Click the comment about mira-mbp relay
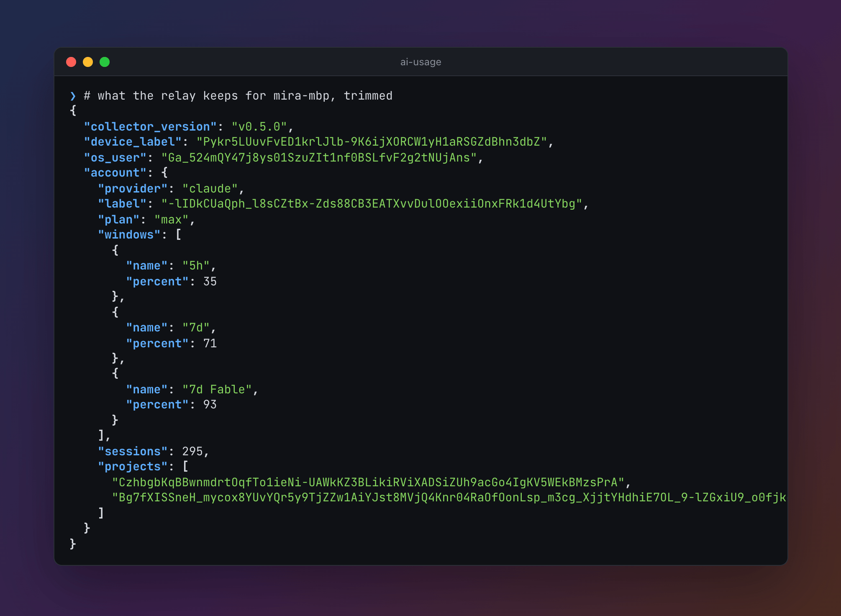 (x=238, y=96)
